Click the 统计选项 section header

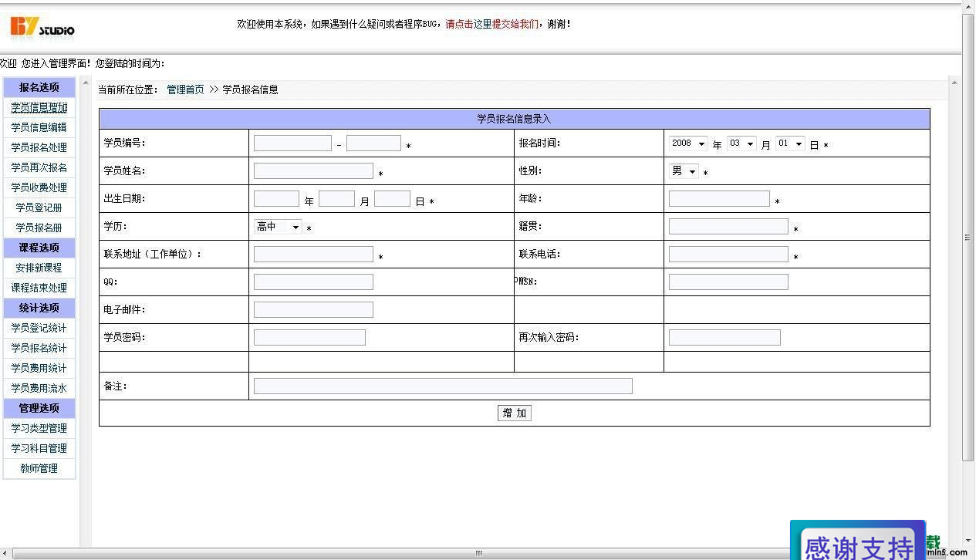point(39,308)
